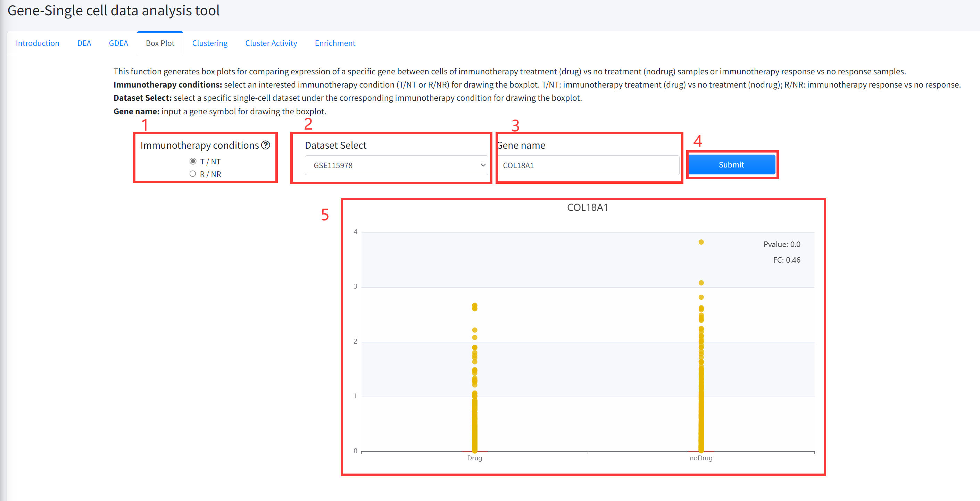Click the dropdown chevron arrow in Dataset Select
The height and width of the screenshot is (501, 980).
[483, 165]
